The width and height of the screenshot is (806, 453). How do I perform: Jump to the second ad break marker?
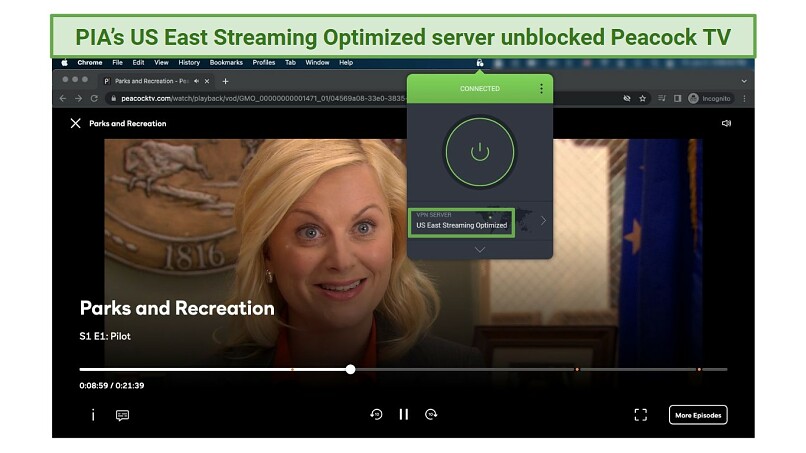click(577, 369)
